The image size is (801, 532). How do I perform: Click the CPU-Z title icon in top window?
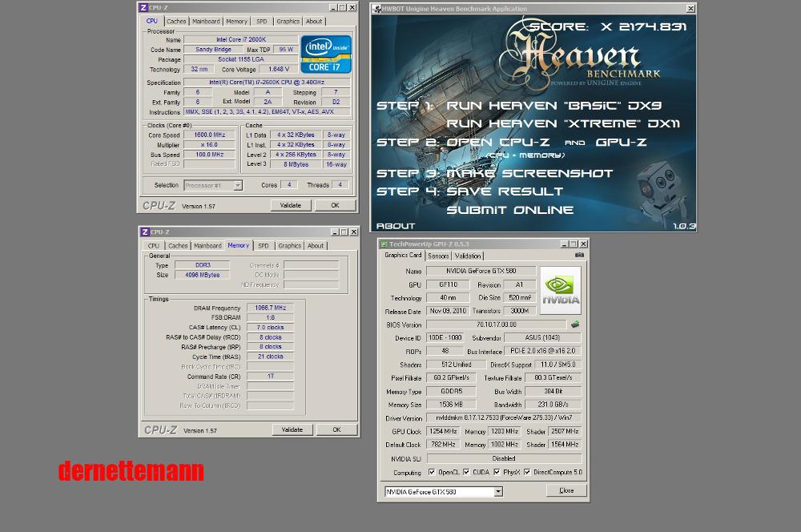coord(143,8)
